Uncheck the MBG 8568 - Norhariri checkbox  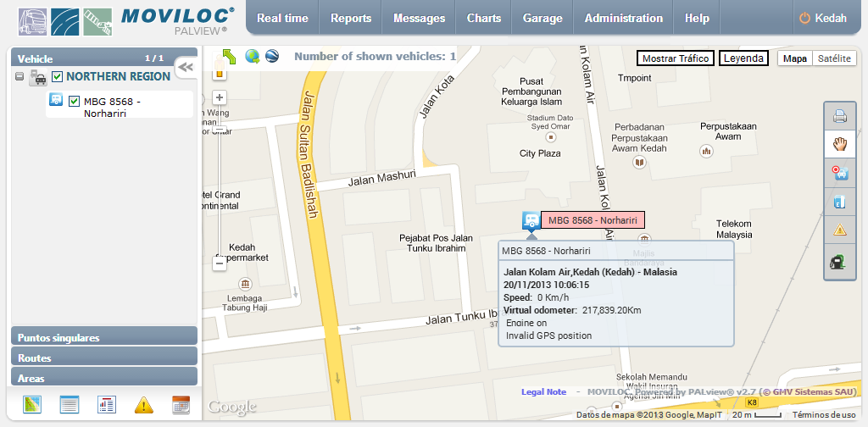point(75,102)
